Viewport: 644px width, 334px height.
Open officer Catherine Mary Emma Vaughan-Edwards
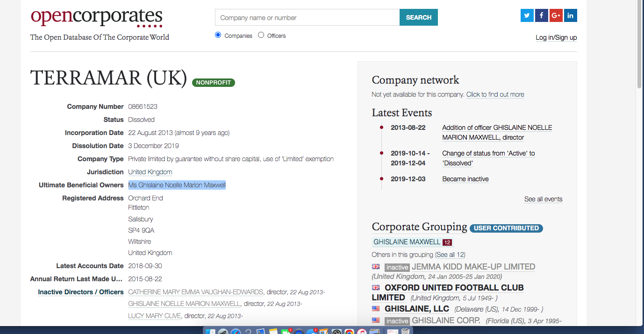click(196, 292)
